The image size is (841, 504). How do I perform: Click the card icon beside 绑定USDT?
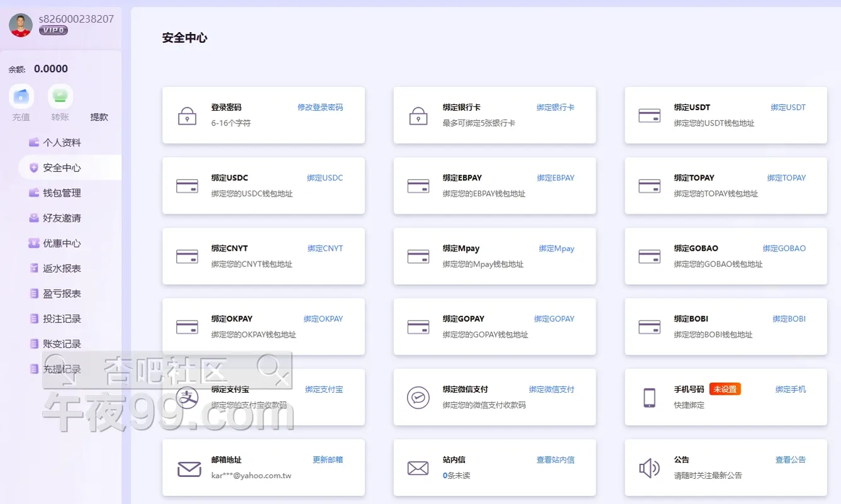[649, 116]
